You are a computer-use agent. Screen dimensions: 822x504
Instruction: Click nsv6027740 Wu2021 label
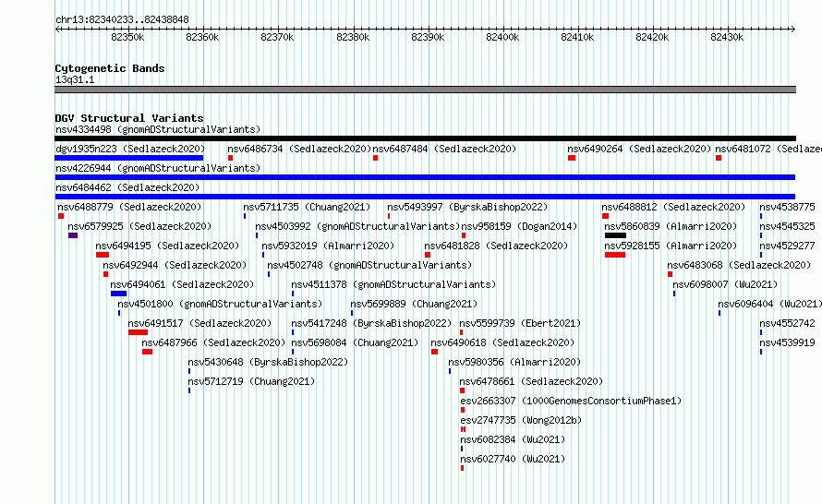click(513, 459)
